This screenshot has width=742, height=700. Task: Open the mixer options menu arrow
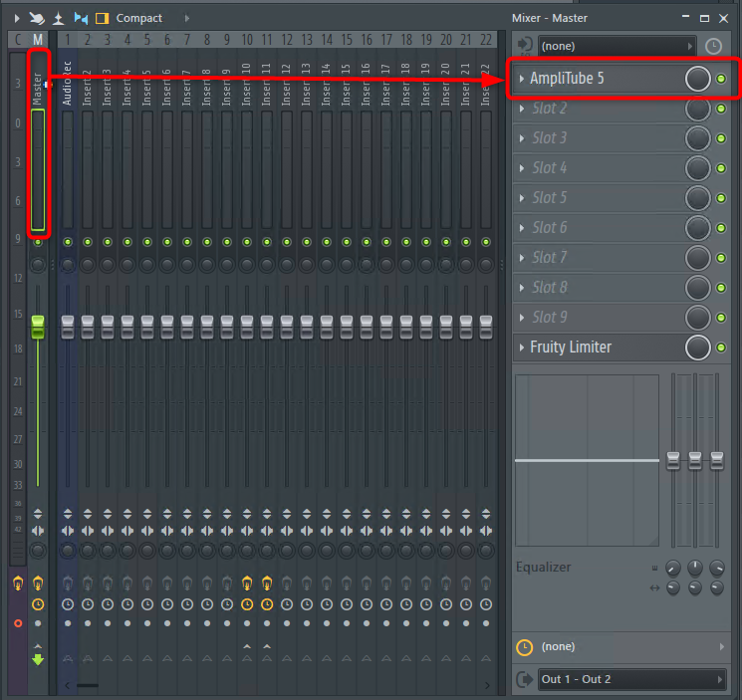pos(15,18)
